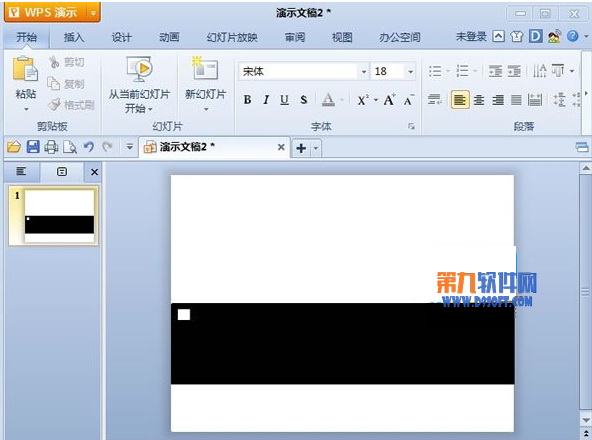Start slideshow from current slide
The width and height of the screenshot is (592, 440).
tap(139, 85)
